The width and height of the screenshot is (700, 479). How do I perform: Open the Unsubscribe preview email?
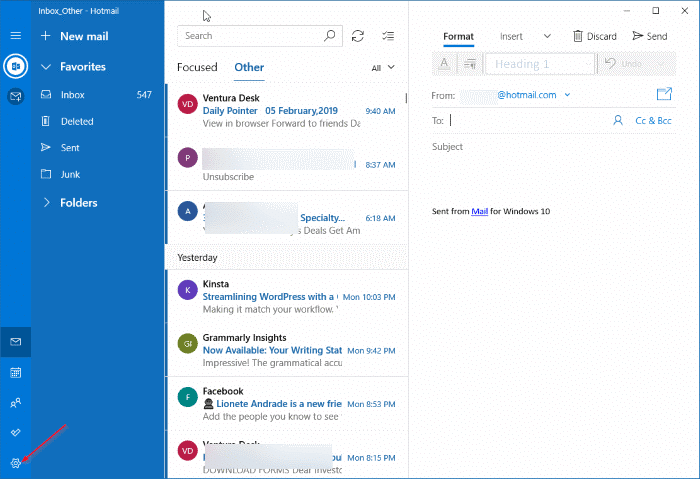point(286,164)
